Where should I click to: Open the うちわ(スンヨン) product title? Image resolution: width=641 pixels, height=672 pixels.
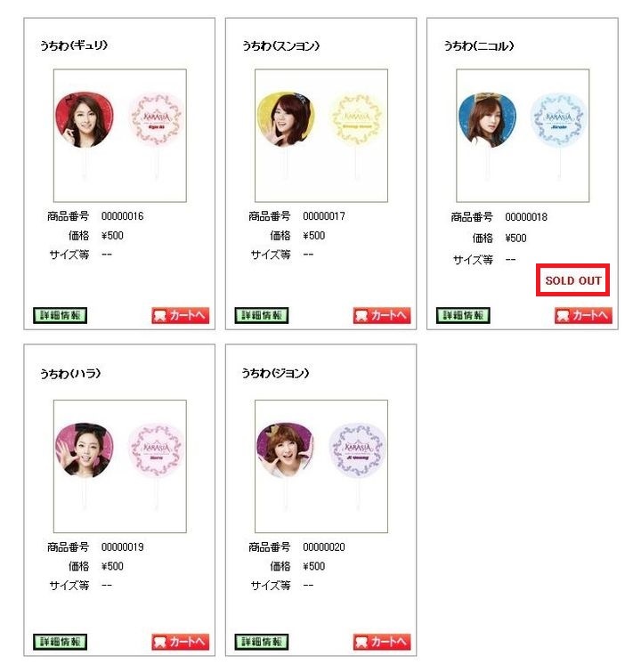pyautogui.click(x=280, y=45)
